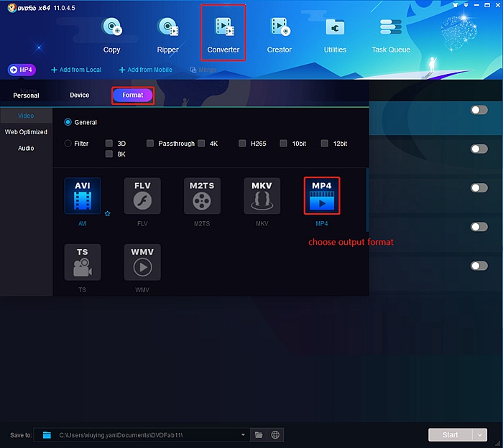The height and width of the screenshot is (448, 503).
Task: Open the Utilities module
Action: [x=335, y=35]
